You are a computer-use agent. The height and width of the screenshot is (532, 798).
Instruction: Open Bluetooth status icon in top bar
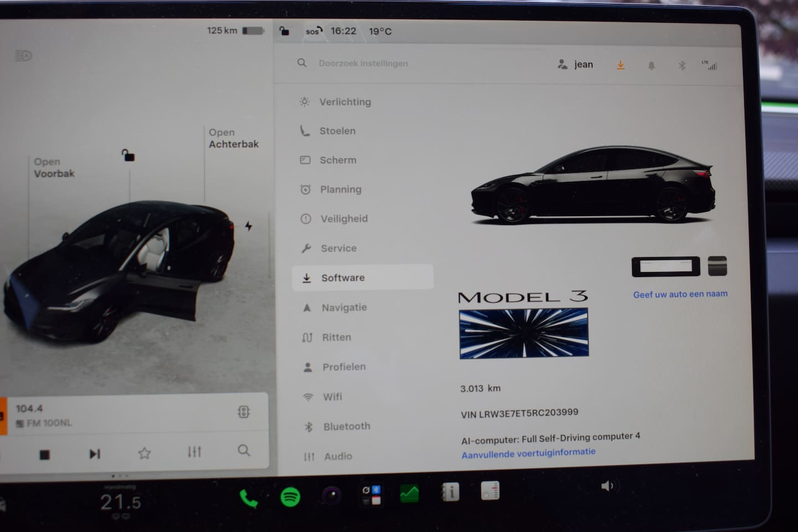point(682,65)
